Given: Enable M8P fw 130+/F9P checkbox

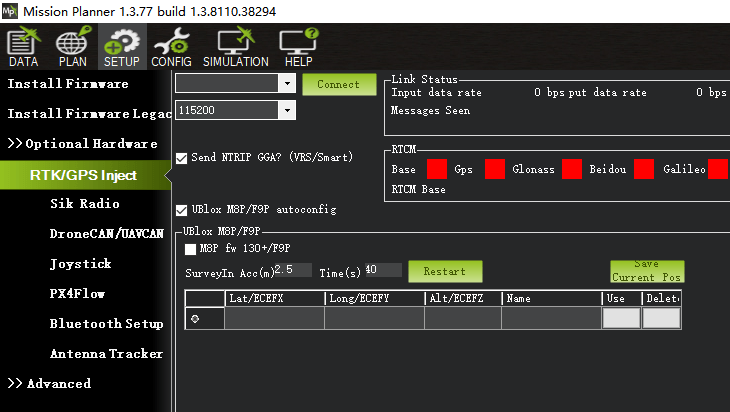Looking at the screenshot, I should click(x=190, y=249).
